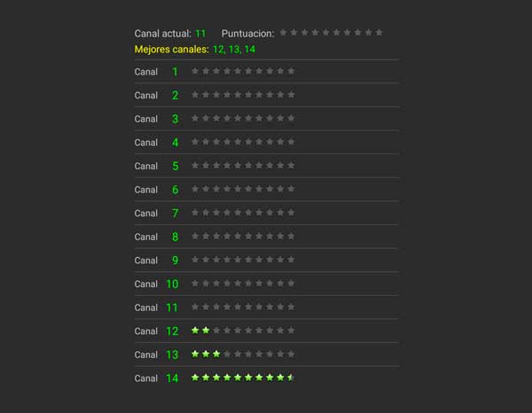
Task: Select channel number 3
Action: tap(175, 119)
